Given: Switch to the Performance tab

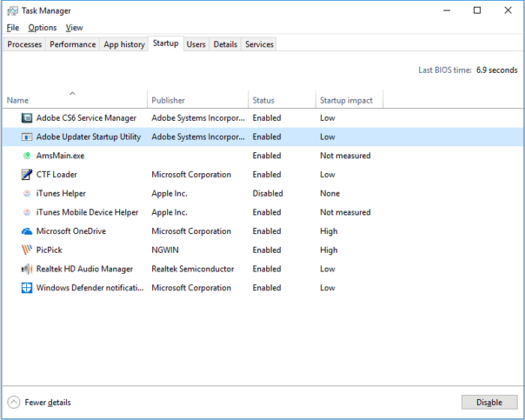Looking at the screenshot, I should click(73, 44).
